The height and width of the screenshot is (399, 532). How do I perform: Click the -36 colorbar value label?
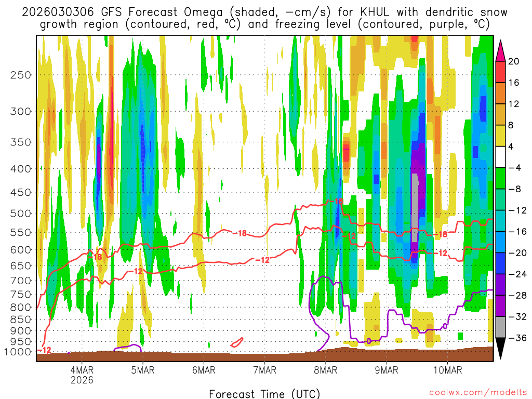pos(517,338)
